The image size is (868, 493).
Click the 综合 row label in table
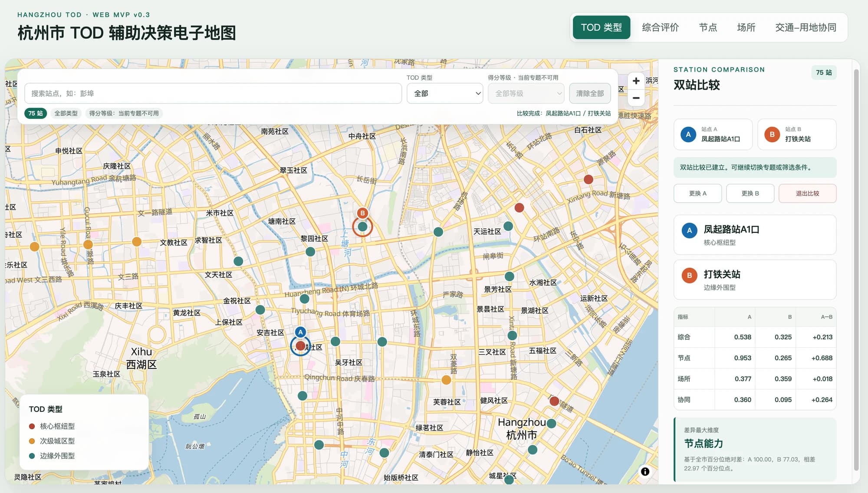[684, 337]
